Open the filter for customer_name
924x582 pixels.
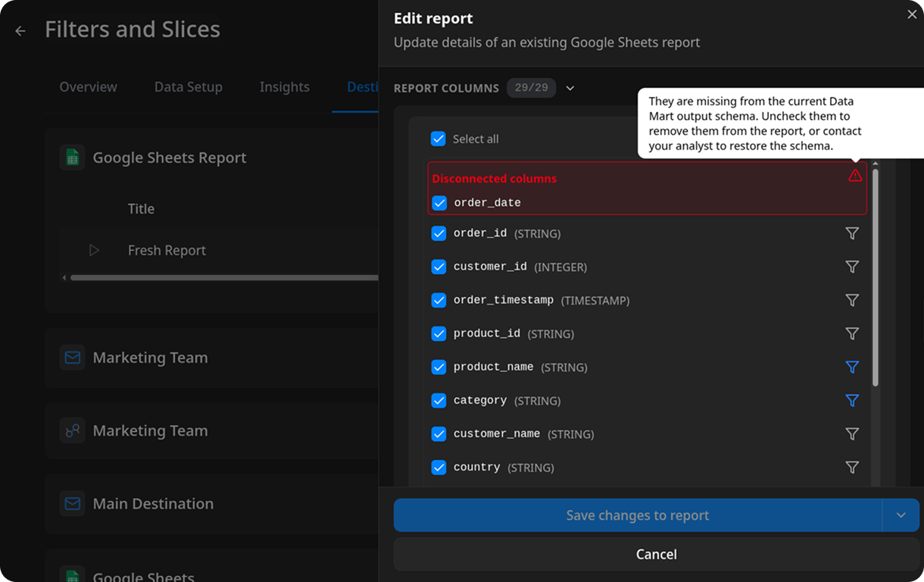click(x=852, y=433)
